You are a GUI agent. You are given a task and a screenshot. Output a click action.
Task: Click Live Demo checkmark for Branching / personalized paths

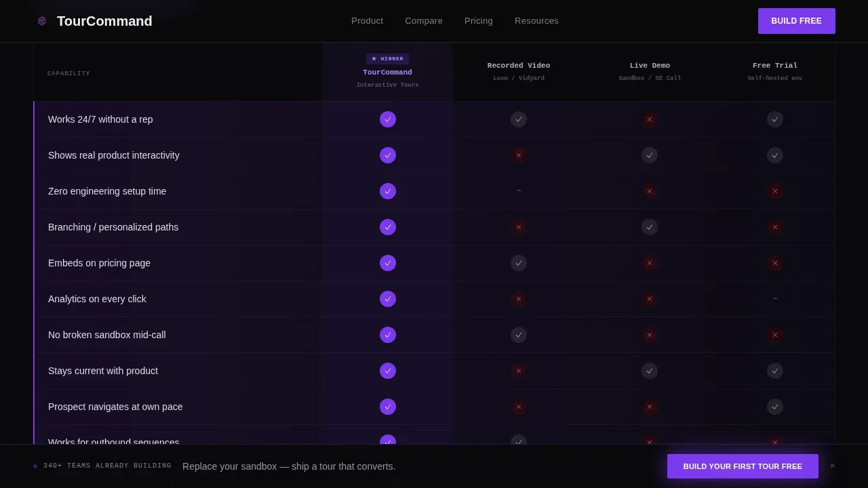(650, 227)
